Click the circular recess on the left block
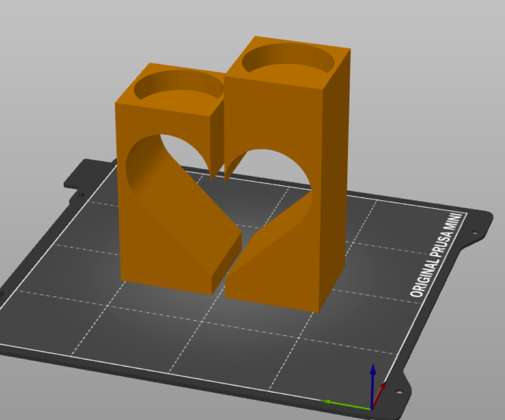This screenshot has height=420, width=505. (179, 86)
